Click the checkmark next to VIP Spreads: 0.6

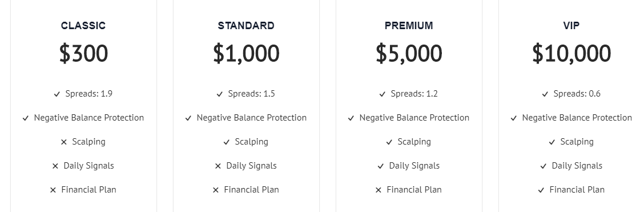545,94
